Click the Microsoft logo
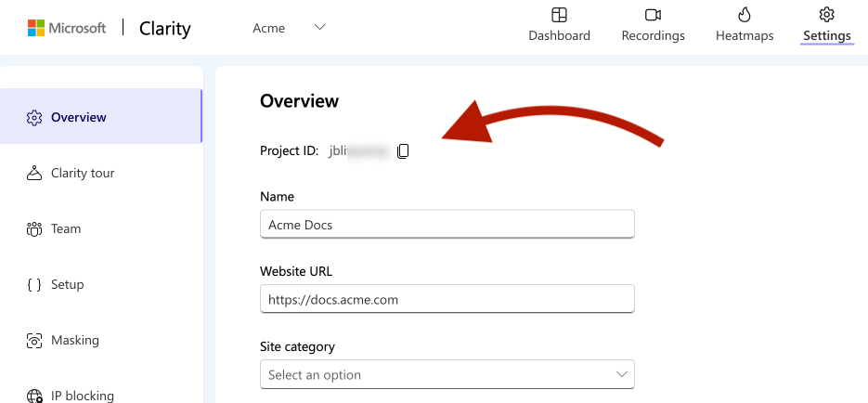This screenshot has height=403, width=868. 67,28
